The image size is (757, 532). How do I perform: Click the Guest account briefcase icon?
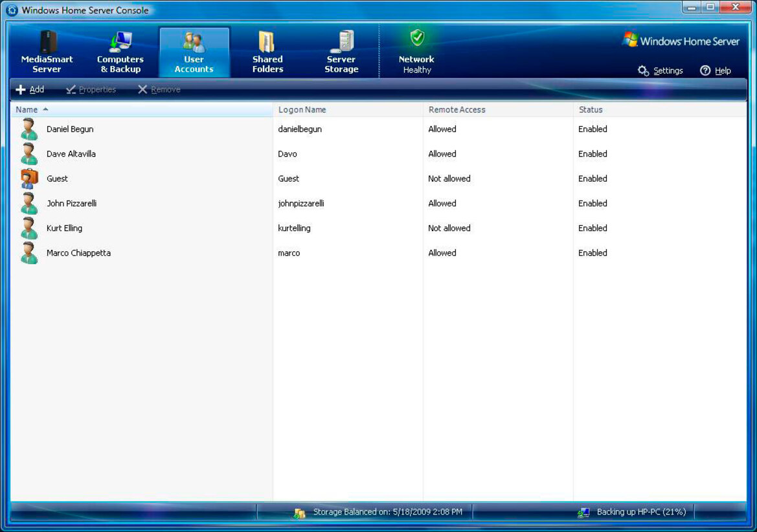[29, 179]
